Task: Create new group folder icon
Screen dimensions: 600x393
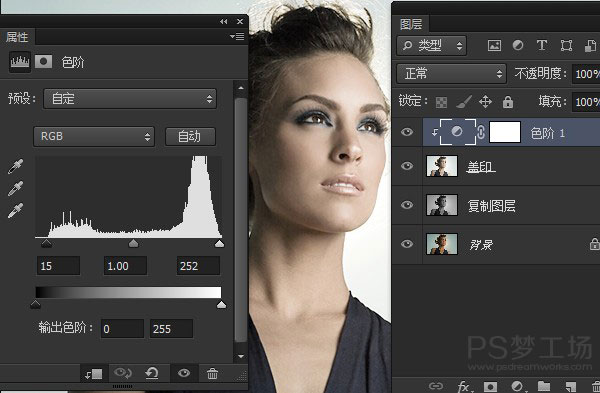Action: click(544, 386)
